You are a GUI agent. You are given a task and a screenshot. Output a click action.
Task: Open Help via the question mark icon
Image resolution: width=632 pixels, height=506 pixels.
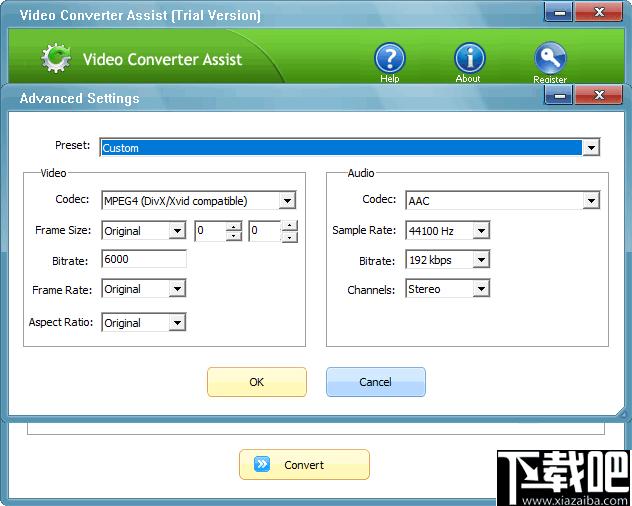[x=389, y=58]
